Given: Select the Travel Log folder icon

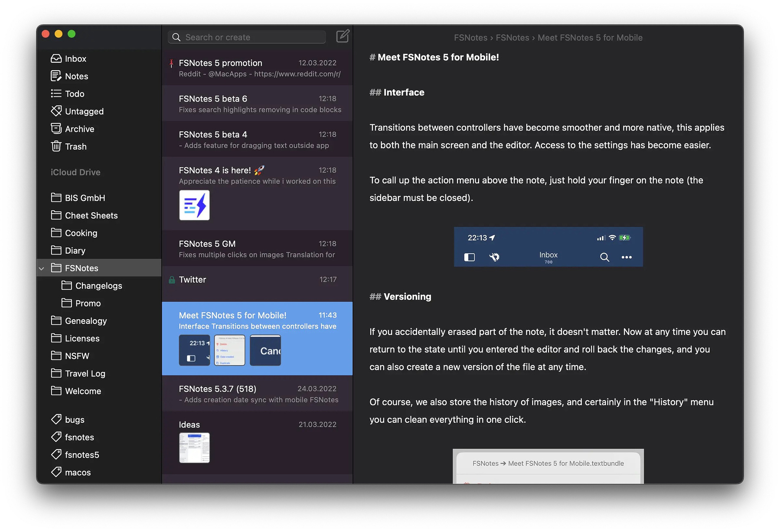Looking at the screenshot, I should pos(56,373).
